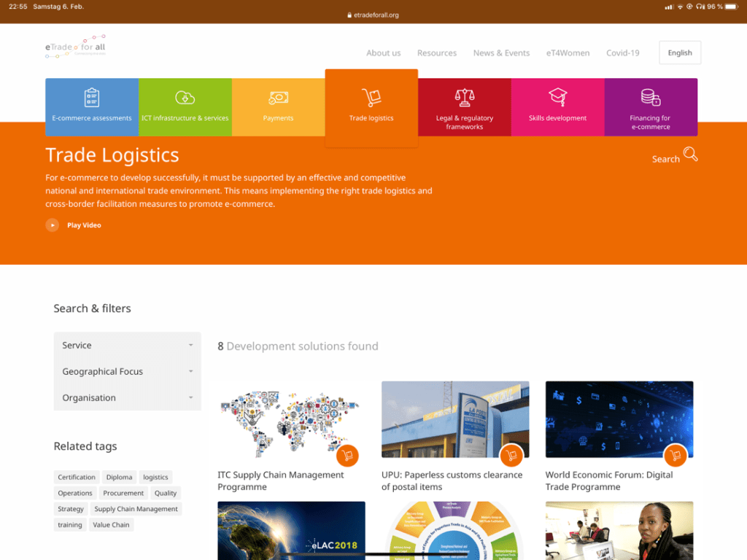Open the About us menu
This screenshot has width=747, height=560.
(383, 53)
